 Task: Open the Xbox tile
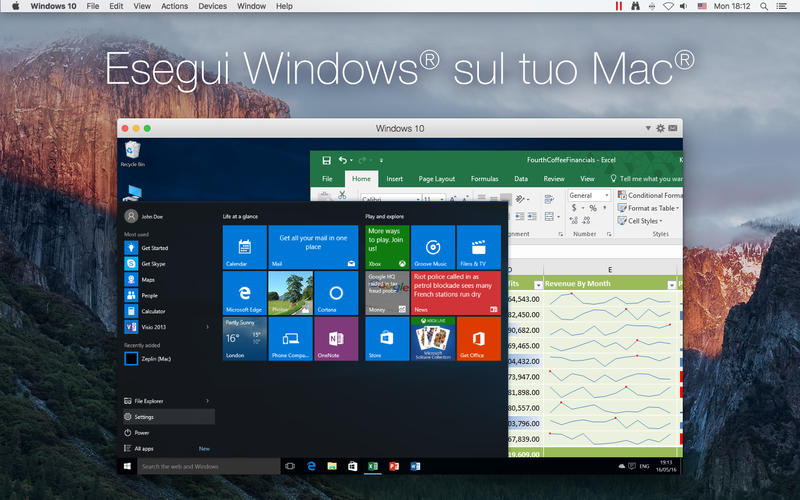click(x=387, y=247)
